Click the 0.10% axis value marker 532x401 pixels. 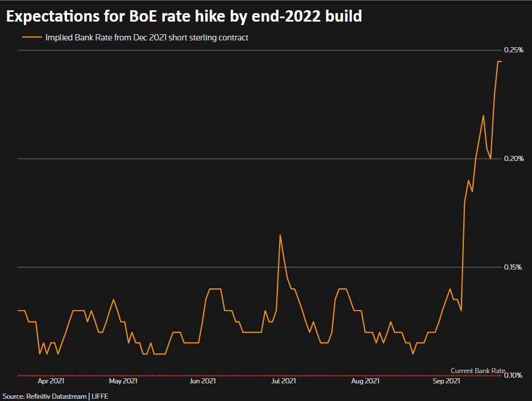(x=513, y=375)
